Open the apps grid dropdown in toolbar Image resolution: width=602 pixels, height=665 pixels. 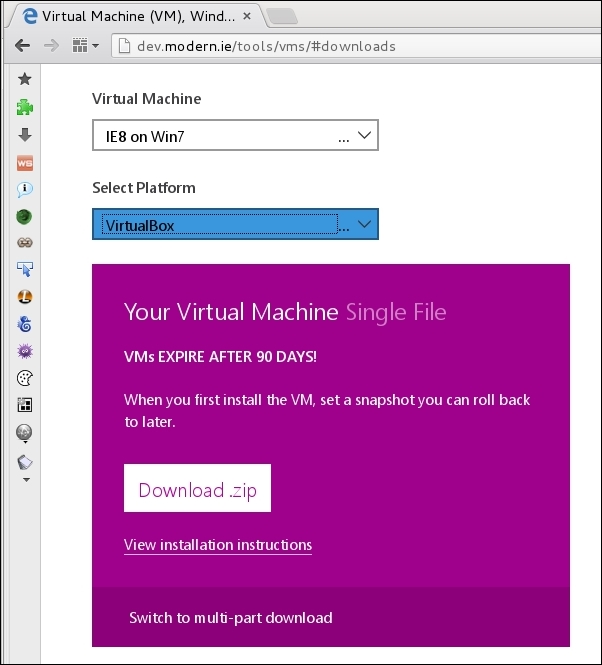coord(85,45)
